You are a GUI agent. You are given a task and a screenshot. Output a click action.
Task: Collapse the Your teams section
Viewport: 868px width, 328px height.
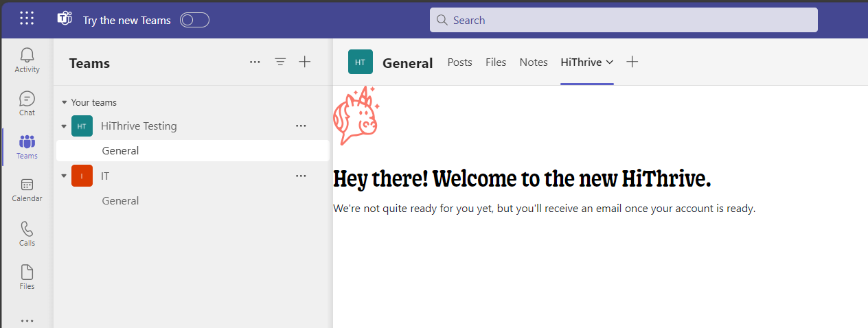click(65, 102)
